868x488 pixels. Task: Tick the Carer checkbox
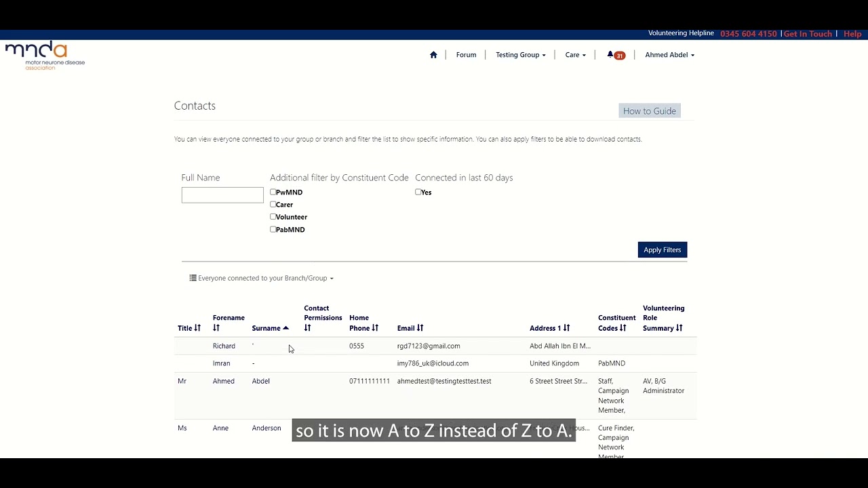point(273,204)
